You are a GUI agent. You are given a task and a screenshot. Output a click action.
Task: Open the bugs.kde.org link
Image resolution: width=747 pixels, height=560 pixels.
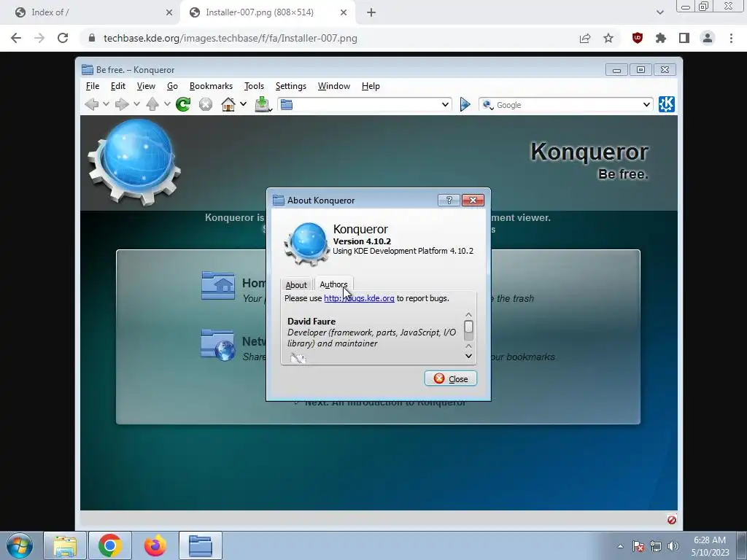(359, 298)
